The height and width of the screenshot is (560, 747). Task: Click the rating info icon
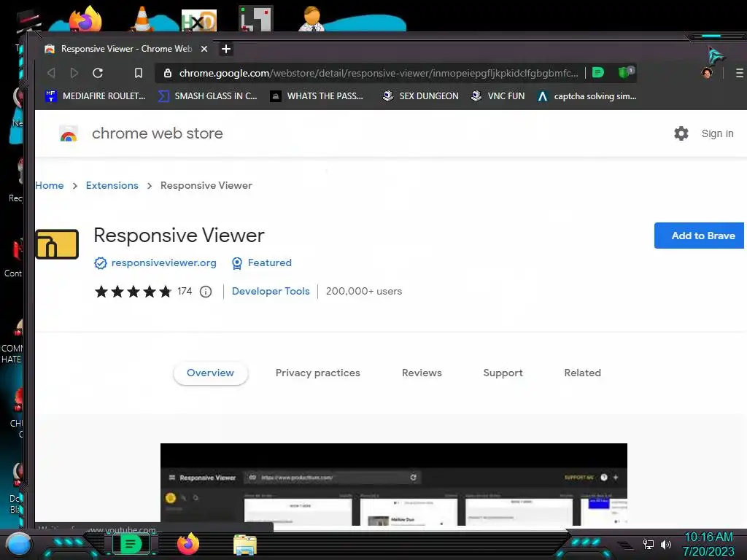click(205, 292)
